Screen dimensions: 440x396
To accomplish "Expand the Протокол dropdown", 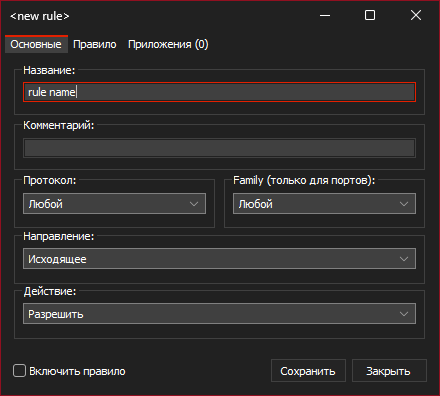I will 114,204.
